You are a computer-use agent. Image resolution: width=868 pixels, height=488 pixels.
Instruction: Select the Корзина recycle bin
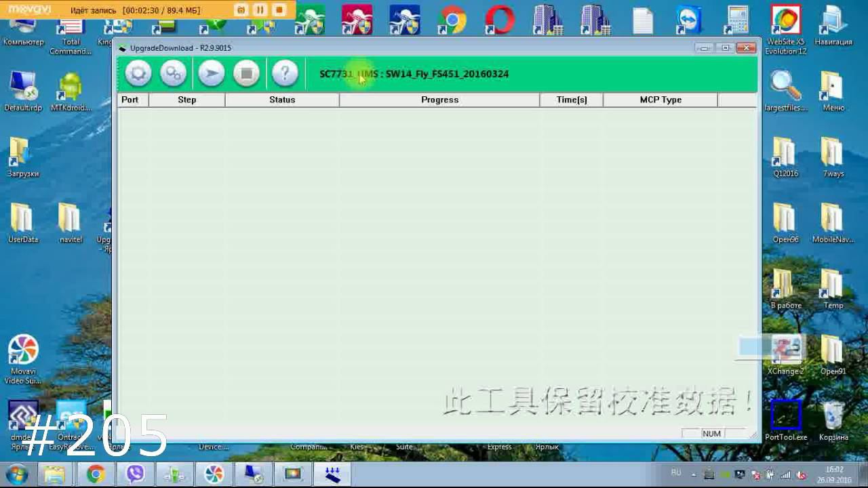click(x=833, y=420)
